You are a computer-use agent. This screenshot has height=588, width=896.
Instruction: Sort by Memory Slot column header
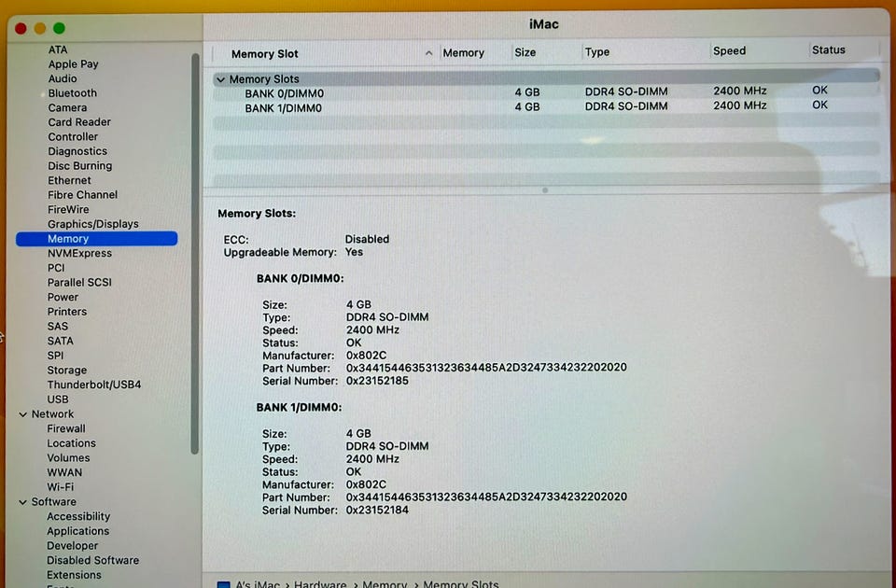tap(264, 54)
